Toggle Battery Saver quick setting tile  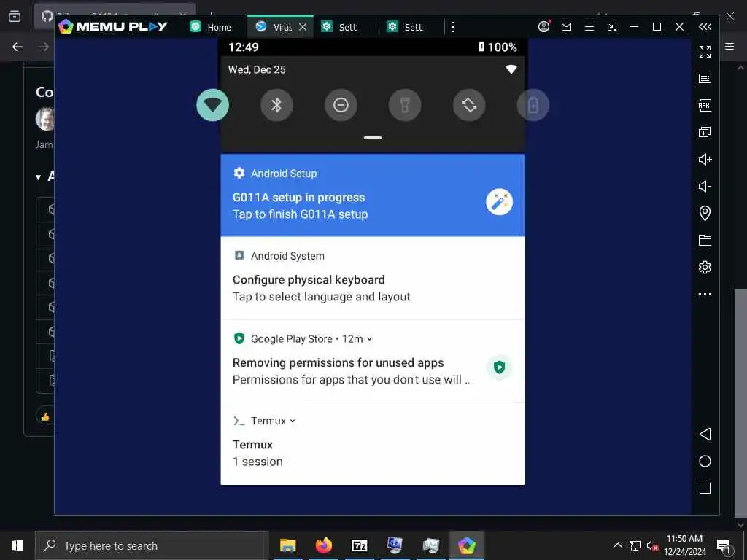tap(533, 105)
